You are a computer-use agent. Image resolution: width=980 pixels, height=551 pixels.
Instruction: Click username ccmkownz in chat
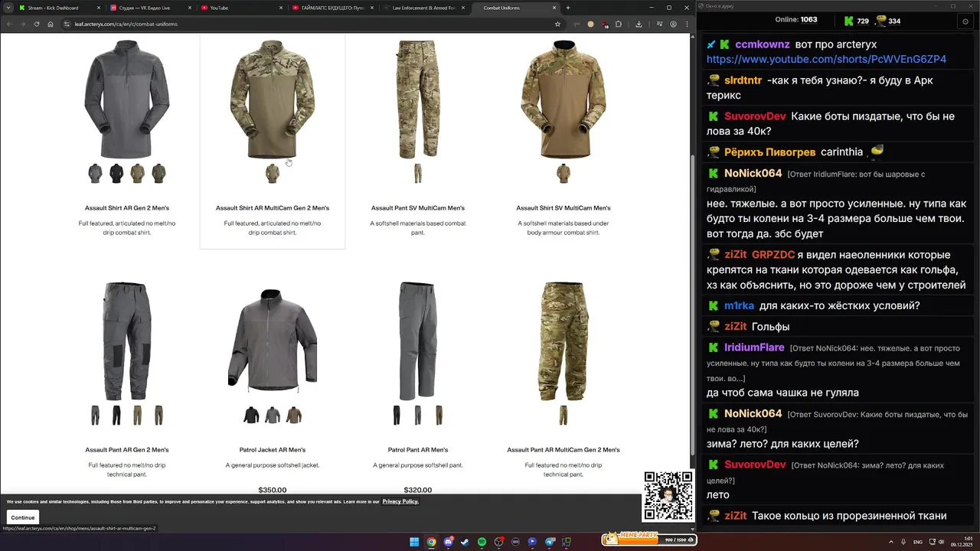coord(763,44)
